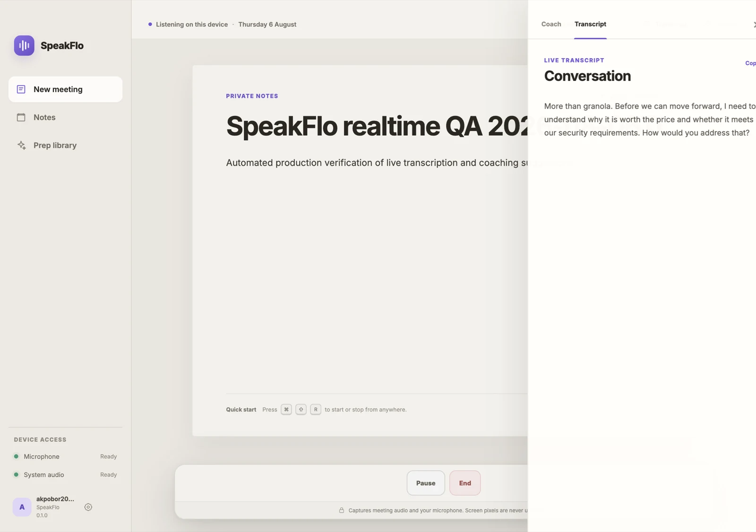End the current meeting
The image size is (756, 532).
click(465, 483)
